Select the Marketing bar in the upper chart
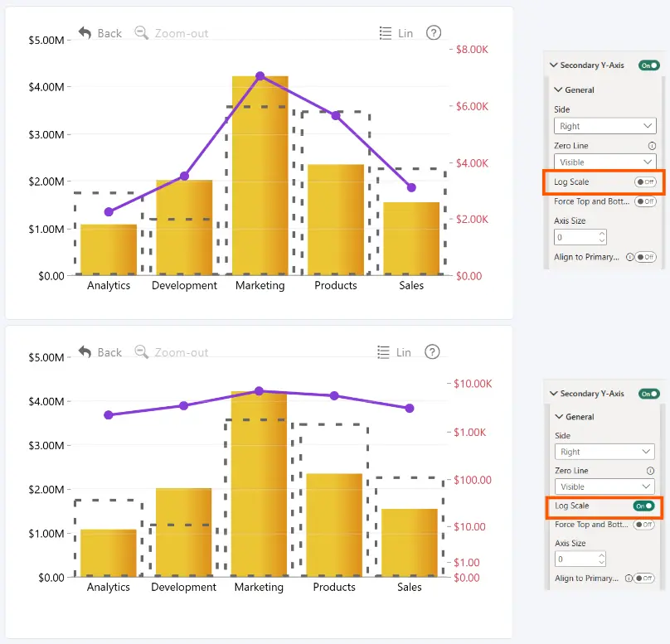This screenshot has width=670, height=644. (260, 176)
